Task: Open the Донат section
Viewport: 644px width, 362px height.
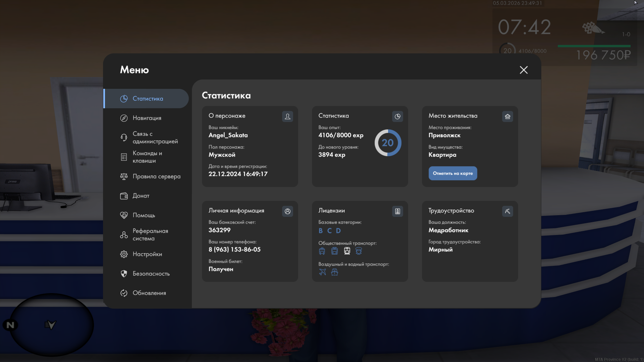Action: [141, 196]
